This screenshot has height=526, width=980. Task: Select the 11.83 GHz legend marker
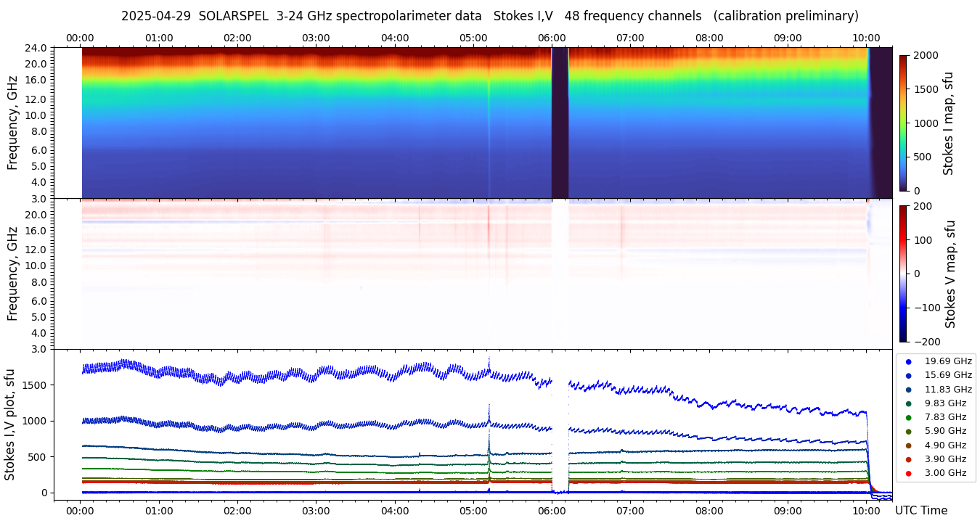(x=908, y=390)
